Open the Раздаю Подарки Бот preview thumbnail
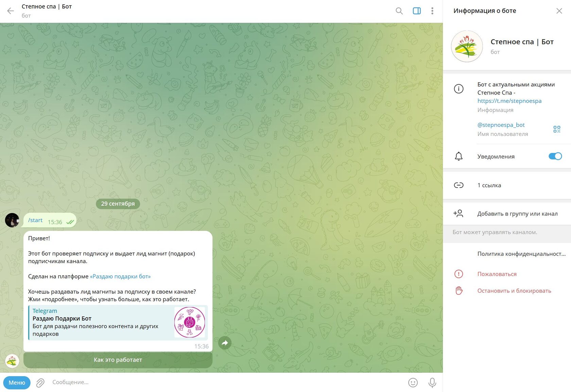Screen dimensions: 571x392 click(190, 322)
